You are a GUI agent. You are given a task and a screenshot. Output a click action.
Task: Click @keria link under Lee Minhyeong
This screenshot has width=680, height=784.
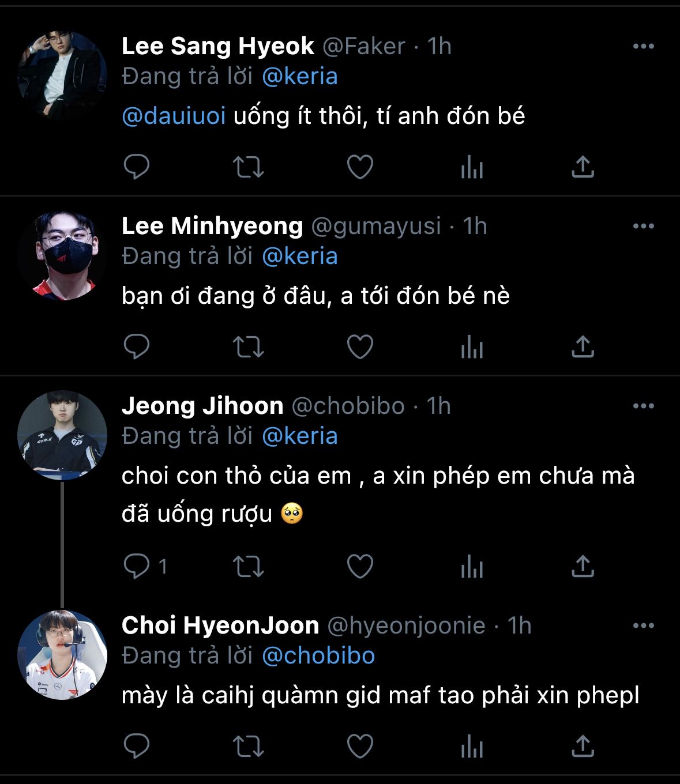[300, 257]
